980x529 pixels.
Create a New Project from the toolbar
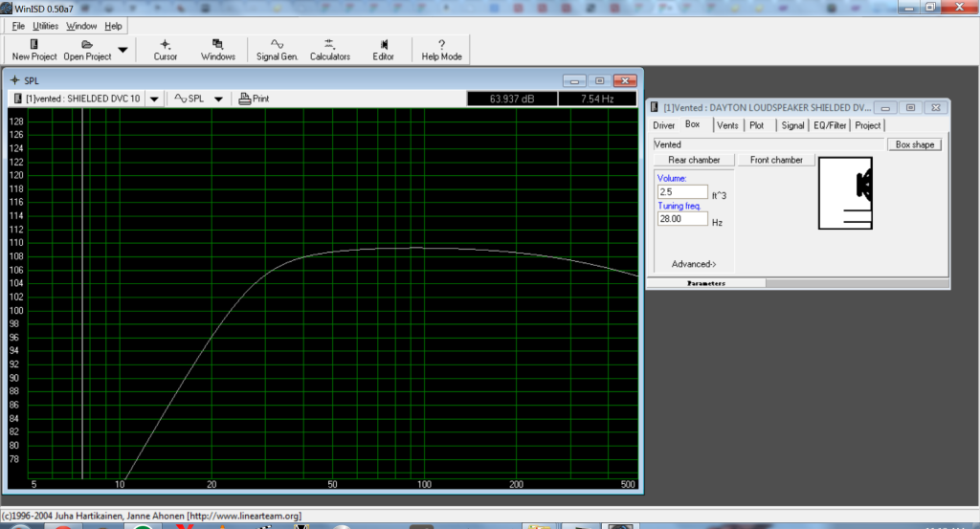[x=34, y=50]
